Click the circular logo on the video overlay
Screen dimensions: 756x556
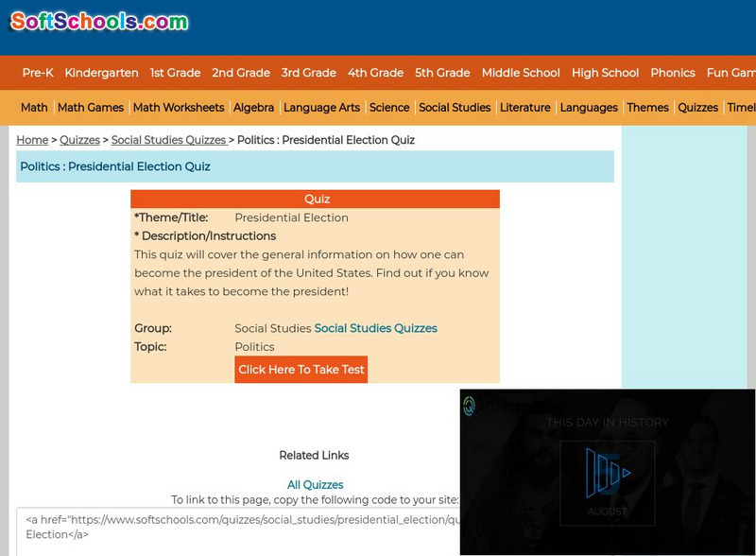(471, 405)
